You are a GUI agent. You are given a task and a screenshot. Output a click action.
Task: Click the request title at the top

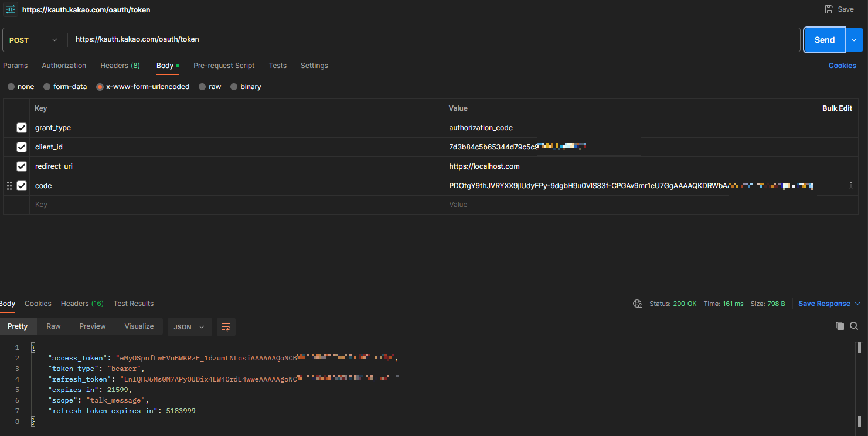[x=86, y=10]
